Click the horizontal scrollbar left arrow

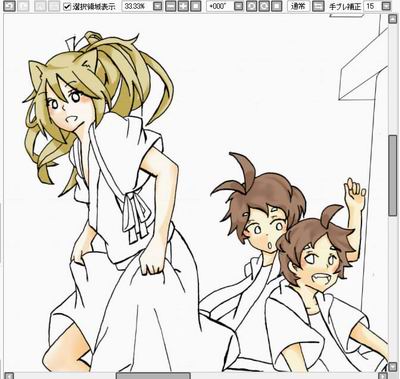coord(9,376)
